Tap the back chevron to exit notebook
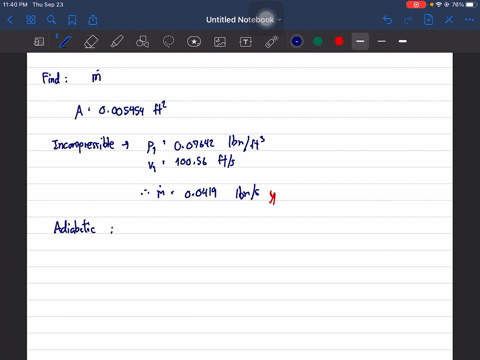This screenshot has width=480, height=360. click(x=10, y=20)
